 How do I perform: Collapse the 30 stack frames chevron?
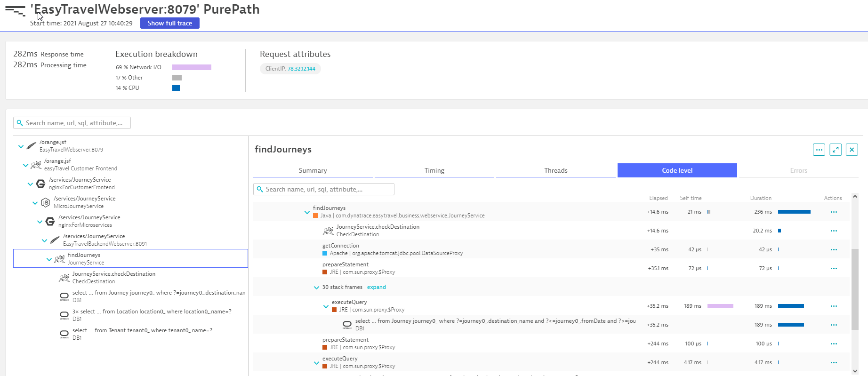316,288
